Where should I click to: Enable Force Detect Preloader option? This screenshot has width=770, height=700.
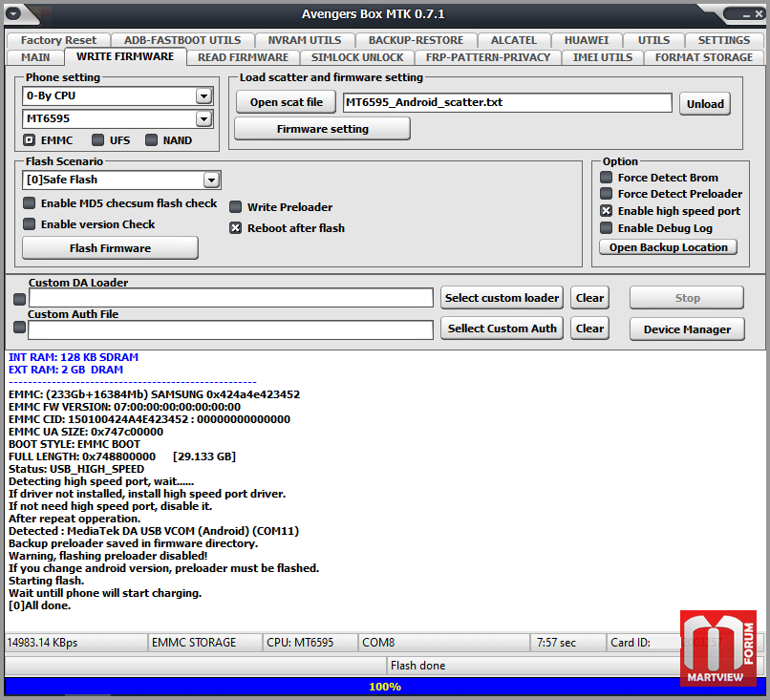(x=607, y=194)
